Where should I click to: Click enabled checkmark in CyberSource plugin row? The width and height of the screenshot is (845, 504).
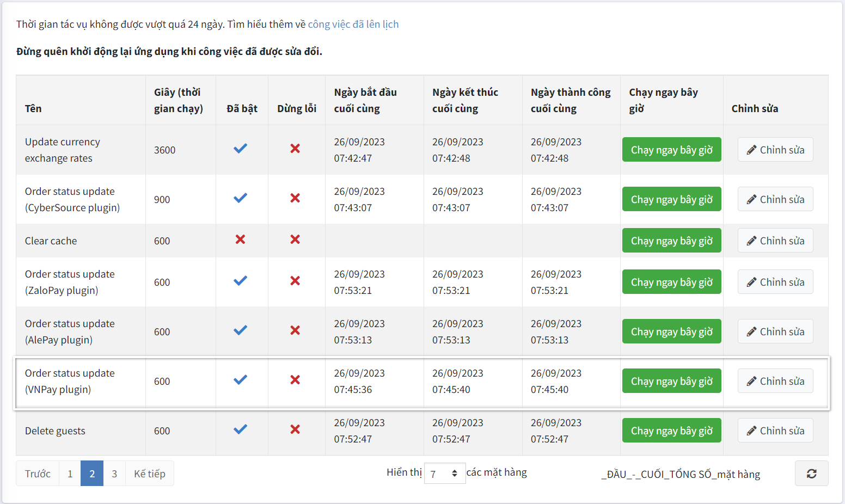pos(240,198)
